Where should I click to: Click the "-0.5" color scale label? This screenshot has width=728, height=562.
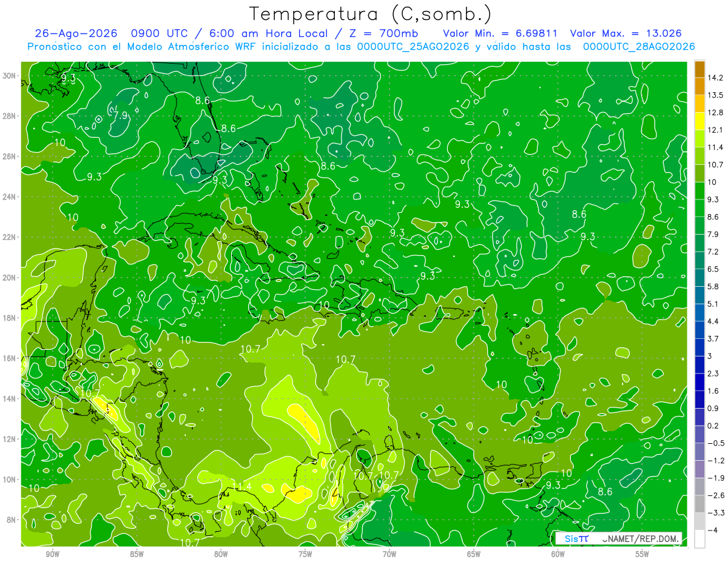(x=716, y=443)
